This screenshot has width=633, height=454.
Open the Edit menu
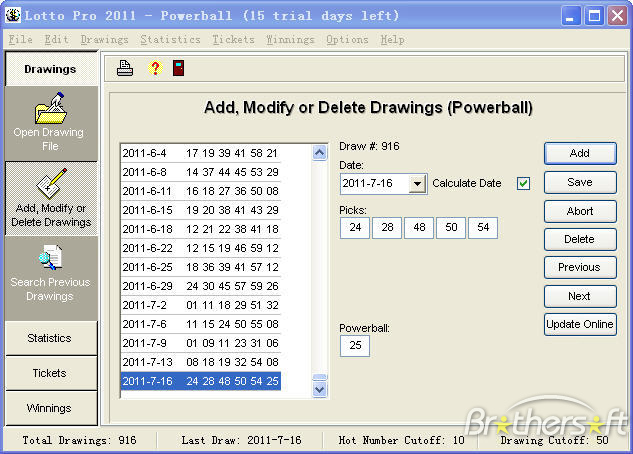point(57,40)
